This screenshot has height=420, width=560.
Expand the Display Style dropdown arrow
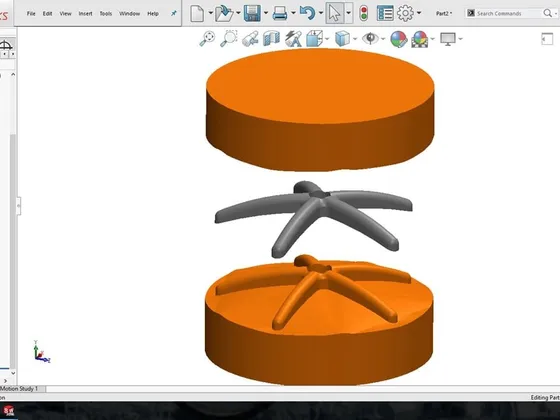[x=355, y=39]
